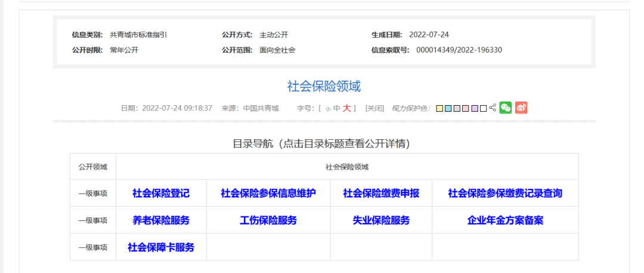Select the purple eye-protection color

tap(475, 109)
